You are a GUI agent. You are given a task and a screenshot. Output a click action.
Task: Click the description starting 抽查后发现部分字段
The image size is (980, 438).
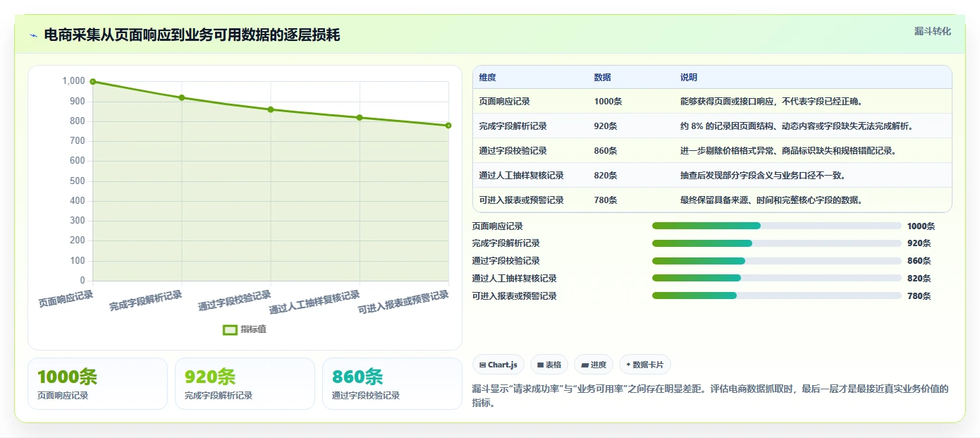click(x=763, y=176)
